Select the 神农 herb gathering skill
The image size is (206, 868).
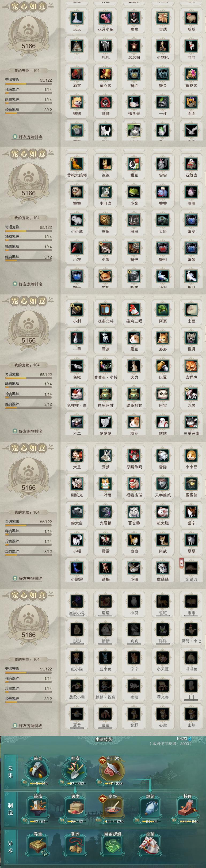[74, 771]
